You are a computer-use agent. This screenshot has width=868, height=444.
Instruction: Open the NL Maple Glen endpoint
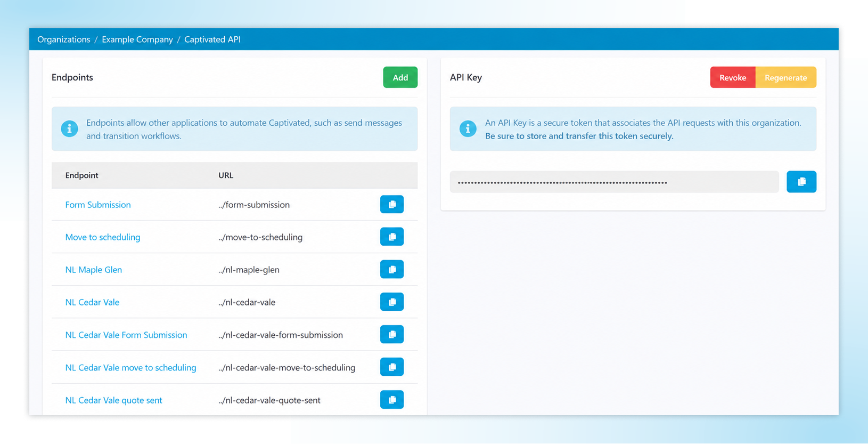coord(94,270)
